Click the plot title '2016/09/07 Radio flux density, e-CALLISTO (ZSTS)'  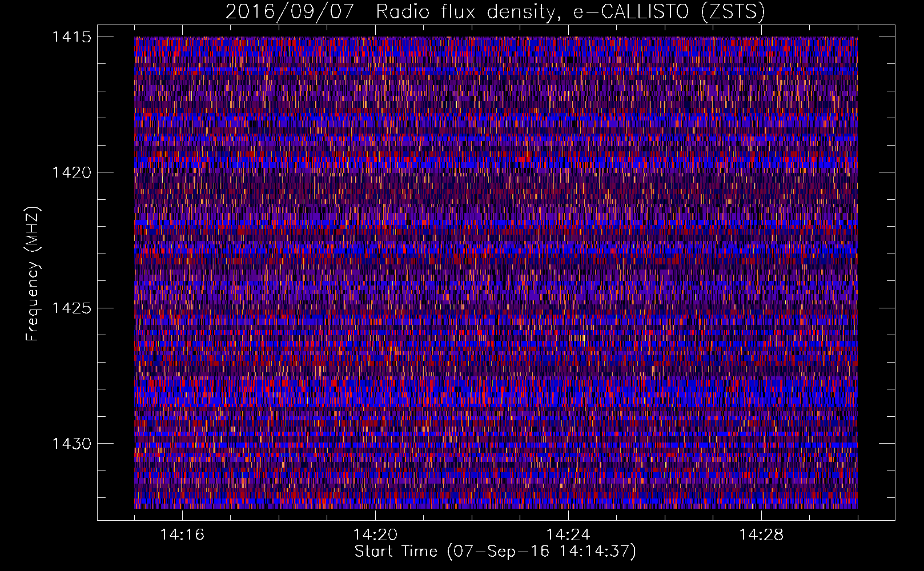495,12
